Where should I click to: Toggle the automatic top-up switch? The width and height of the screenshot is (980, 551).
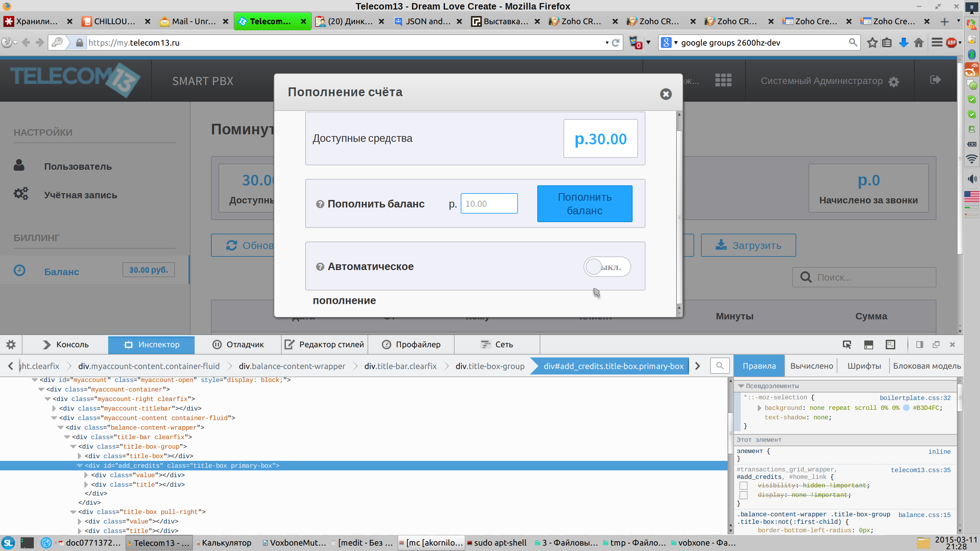pyautogui.click(x=607, y=267)
